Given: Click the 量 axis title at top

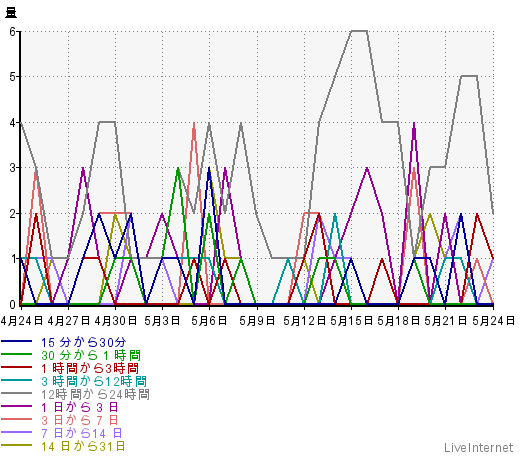Looking at the screenshot, I should point(11,12).
